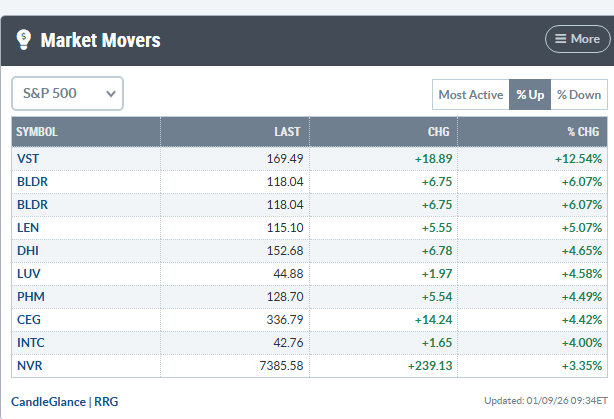Image resolution: width=614 pixels, height=419 pixels.
Task: Open LUV stock symbol
Action: 27,273
